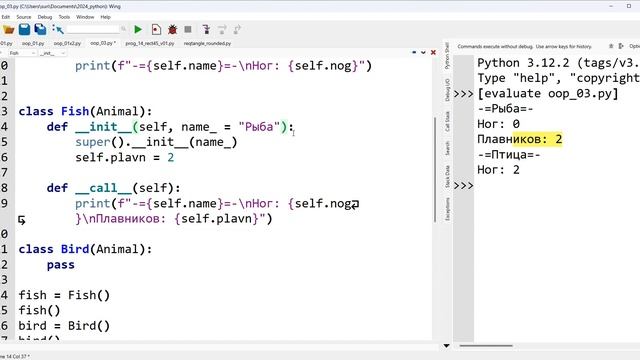Run the program with the green play button
The image size is (640, 360).
(138, 29)
